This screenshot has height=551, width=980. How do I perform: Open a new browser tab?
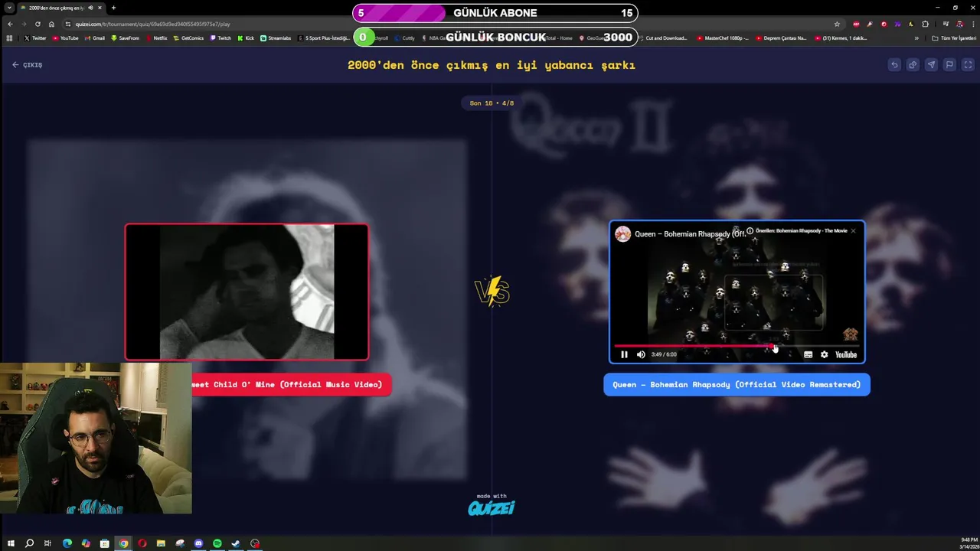(x=113, y=8)
